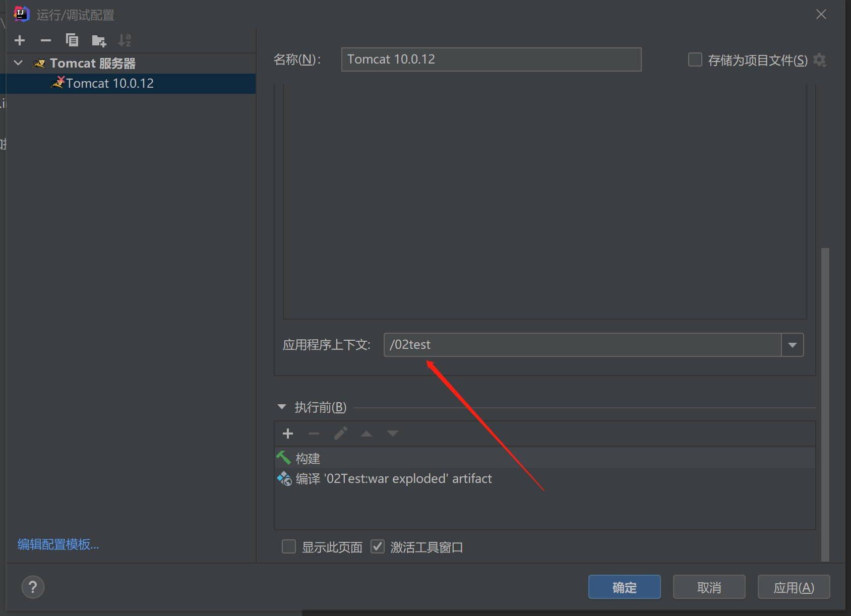The image size is (851, 616).
Task: Copy the selected configuration
Action: [72, 40]
